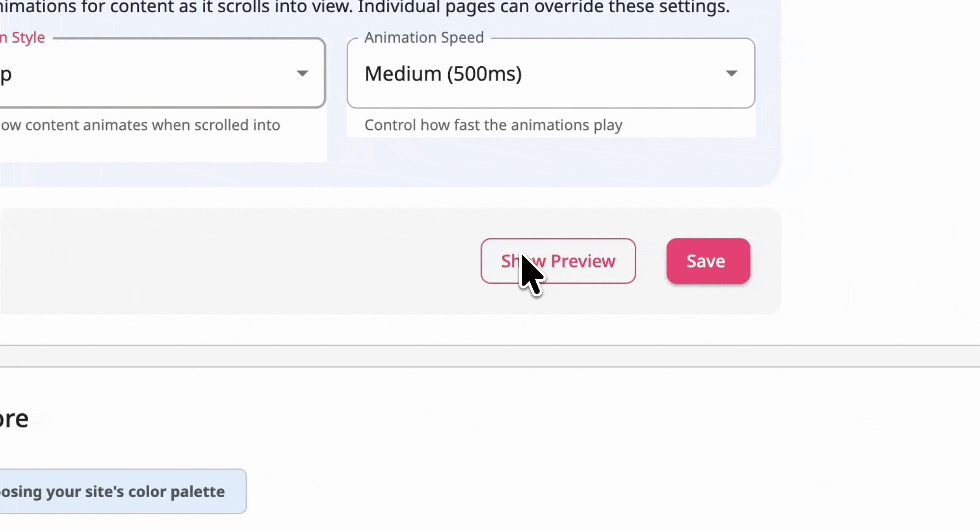Screen dimensions: 980x530
Task: Click the gray horizontal section divider
Action: pos(490,356)
